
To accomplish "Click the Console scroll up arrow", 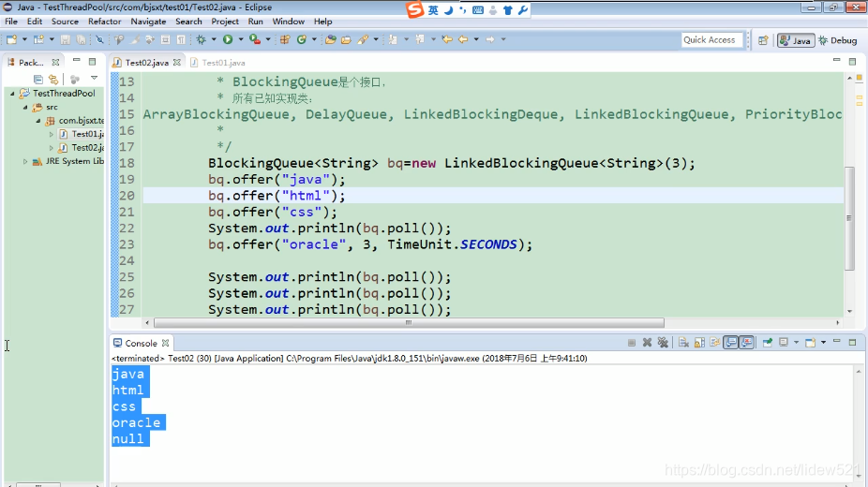I will (x=859, y=372).
